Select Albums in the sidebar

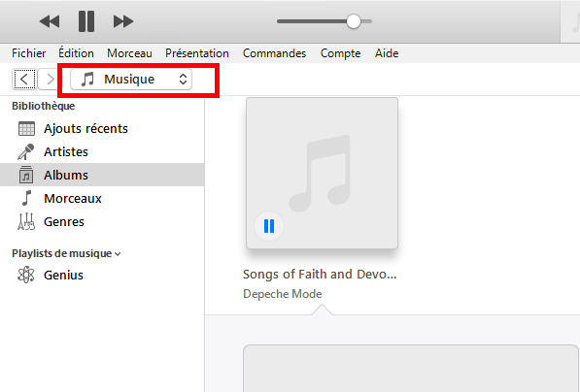coord(102,175)
